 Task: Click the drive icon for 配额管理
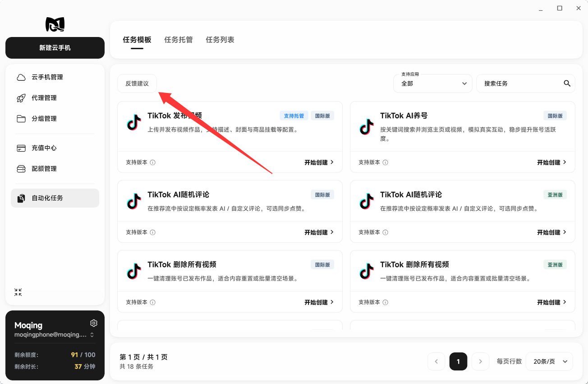point(21,169)
